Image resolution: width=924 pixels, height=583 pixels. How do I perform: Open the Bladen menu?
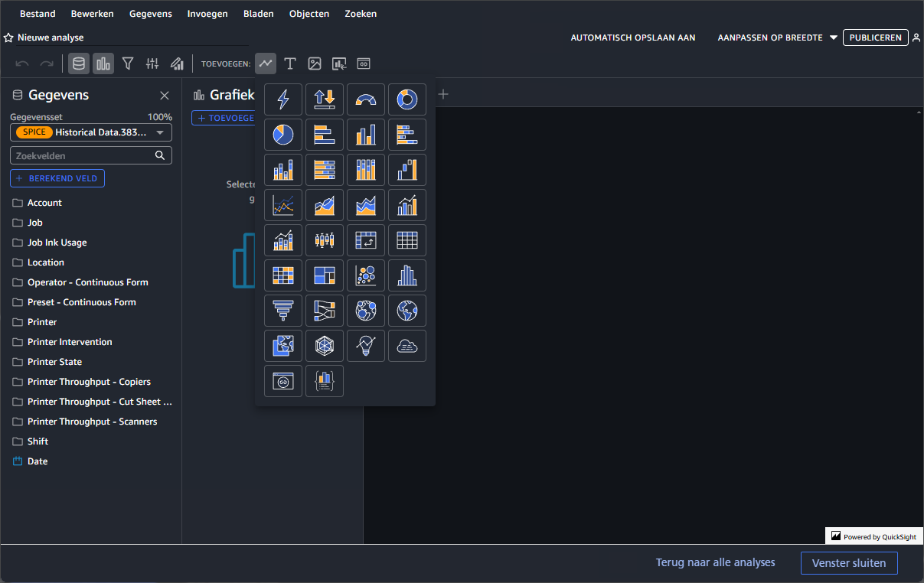tap(259, 14)
